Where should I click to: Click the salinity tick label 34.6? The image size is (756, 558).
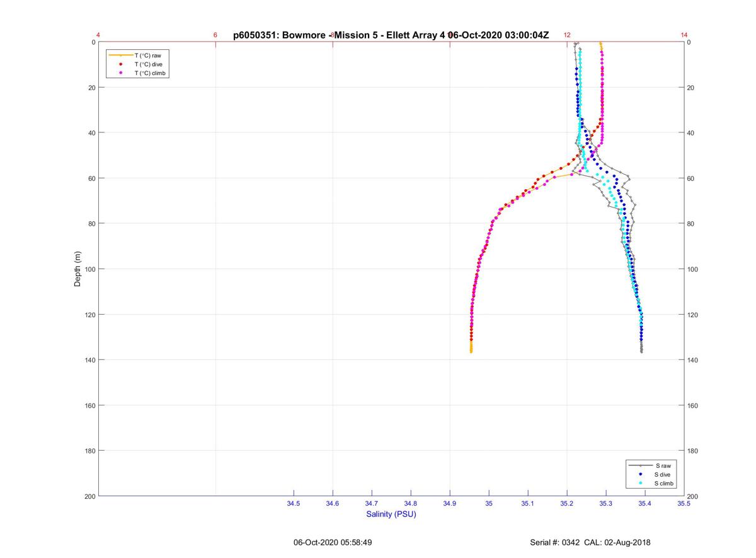click(333, 504)
